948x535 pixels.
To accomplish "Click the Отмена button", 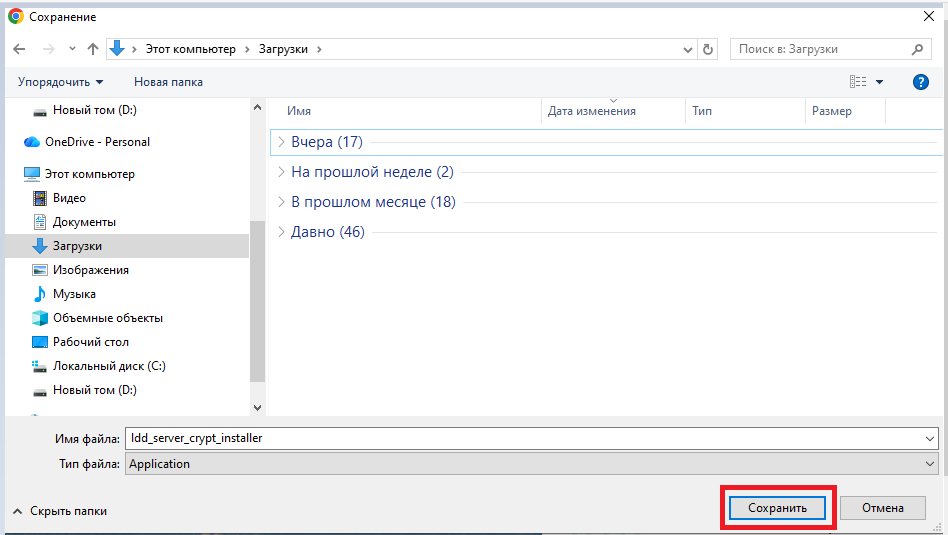I will (x=883, y=508).
